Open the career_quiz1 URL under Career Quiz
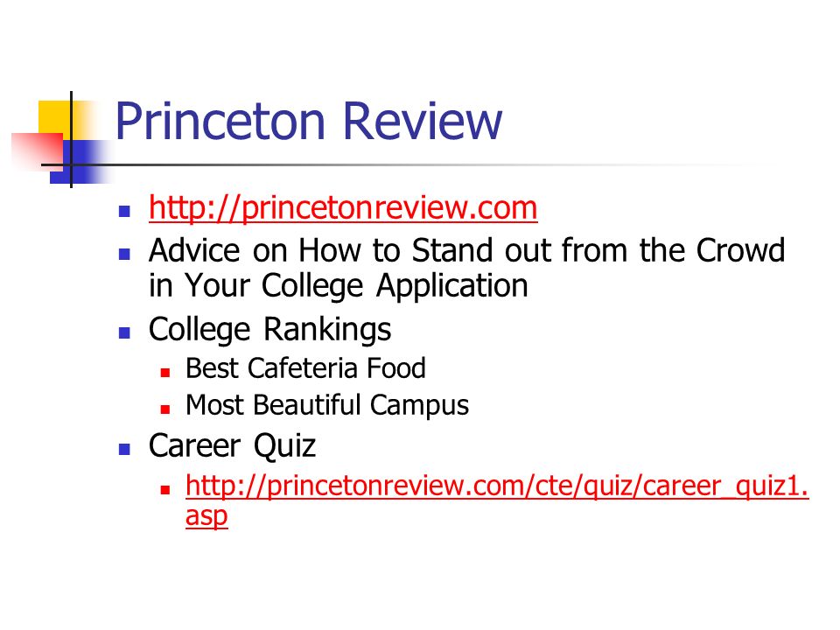Viewport: 840px width, 630px height. (497, 500)
